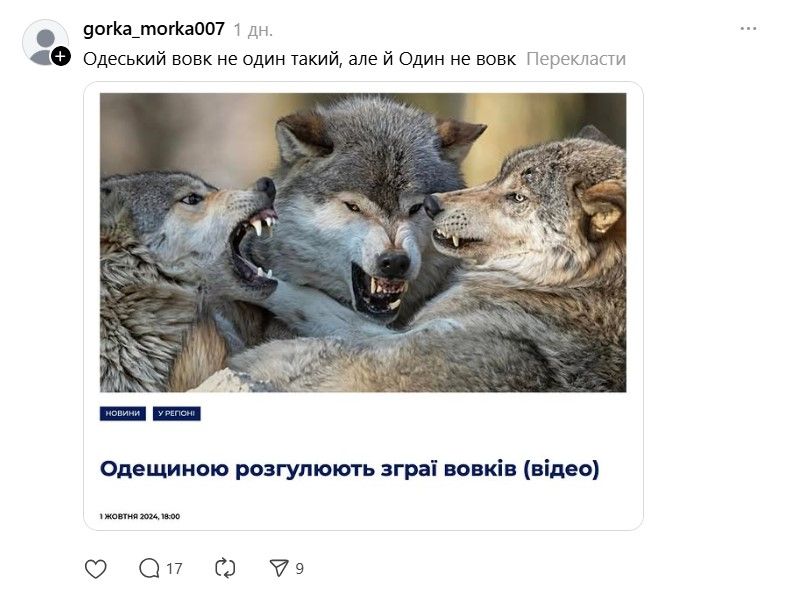Follow user via plus badge on avatar
Image resolution: width=788 pixels, height=592 pixels.
point(61,56)
